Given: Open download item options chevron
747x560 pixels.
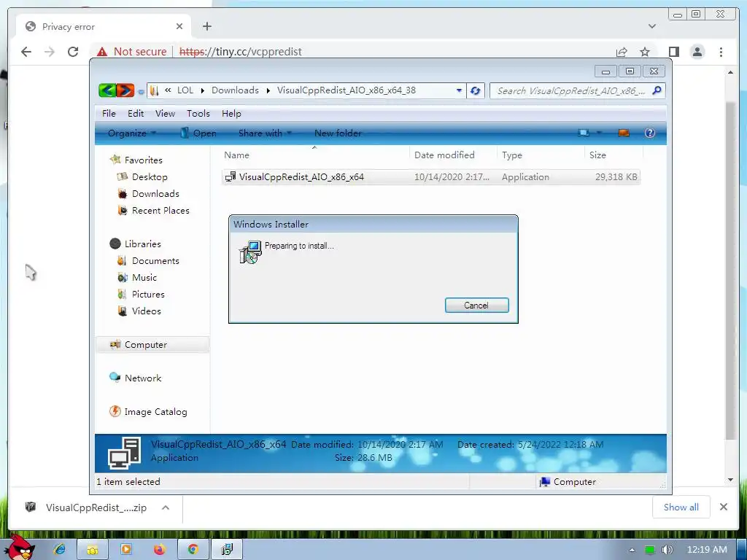Looking at the screenshot, I should click(x=166, y=507).
